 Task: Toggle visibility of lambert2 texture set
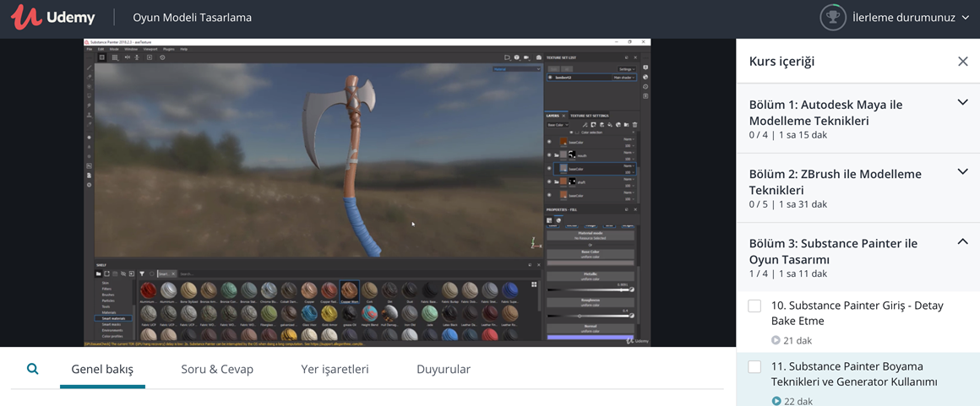(x=550, y=78)
